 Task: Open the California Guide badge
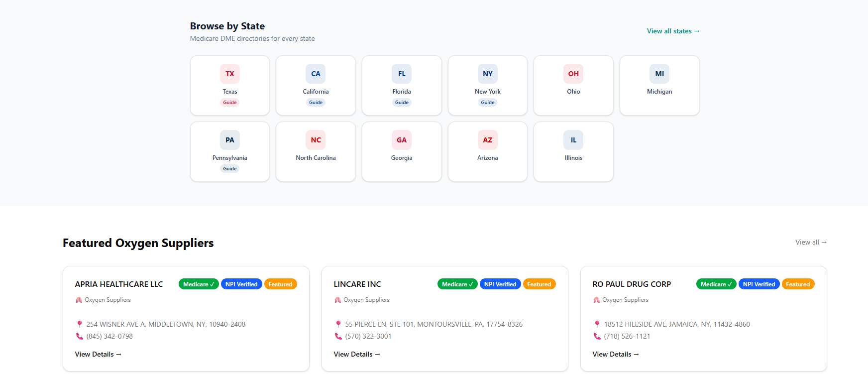tap(316, 103)
